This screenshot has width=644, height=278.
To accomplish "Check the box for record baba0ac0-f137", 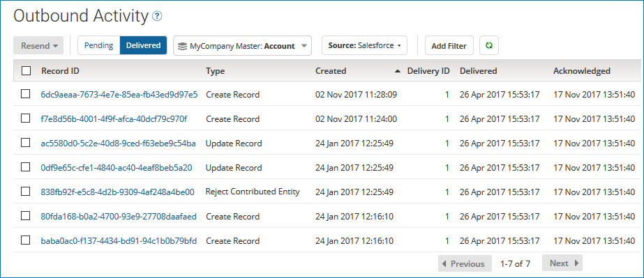I will point(25,240).
